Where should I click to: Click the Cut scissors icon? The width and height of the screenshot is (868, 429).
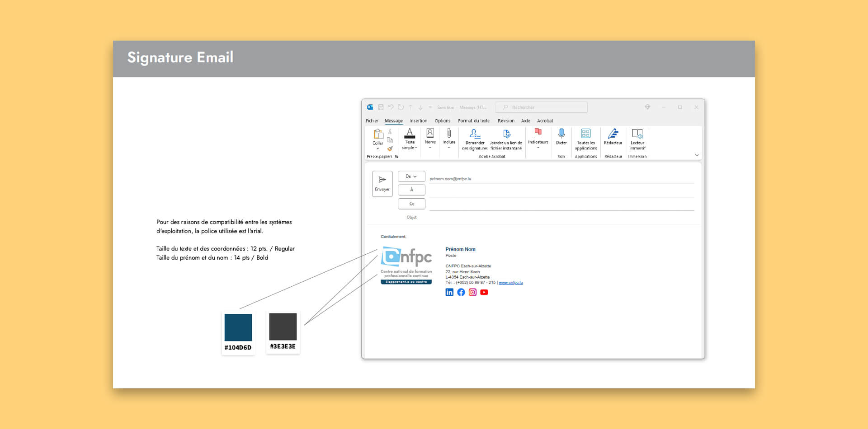[390, 131]
